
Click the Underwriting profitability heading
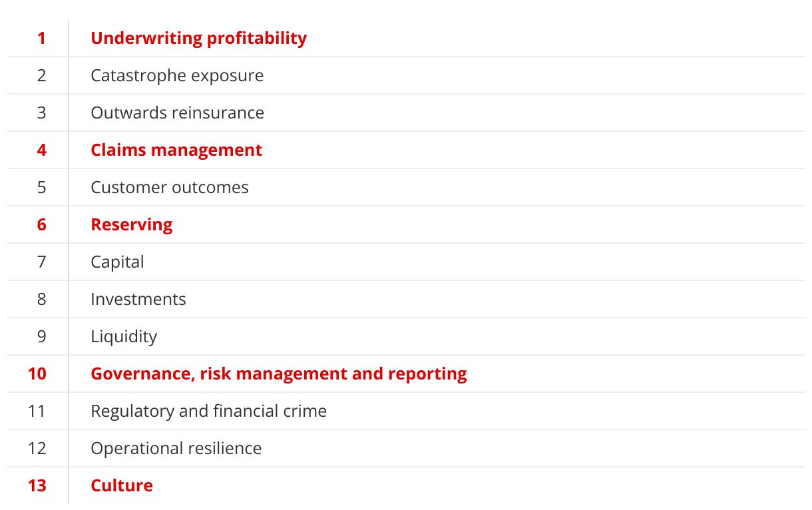[198, 38]
